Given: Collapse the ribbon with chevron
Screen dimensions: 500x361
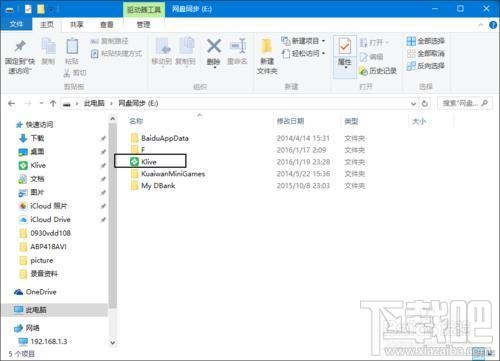Looking at the screenshot, I should [481, 25].
